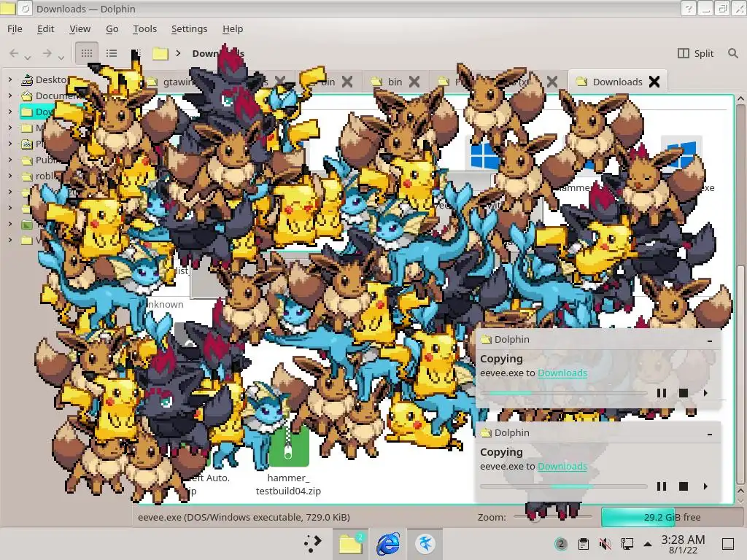Expand details of lower copy notification

(x=705, y=486)
